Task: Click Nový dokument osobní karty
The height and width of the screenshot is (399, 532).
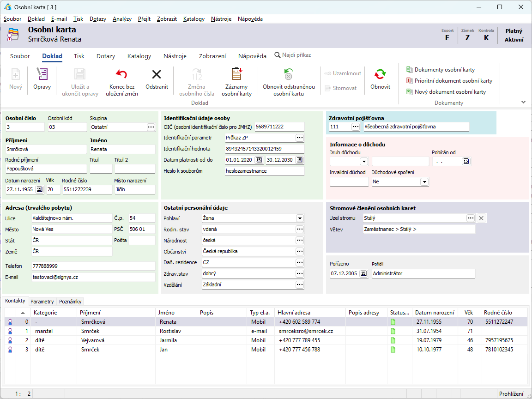Action: click(x=446, y=92)
